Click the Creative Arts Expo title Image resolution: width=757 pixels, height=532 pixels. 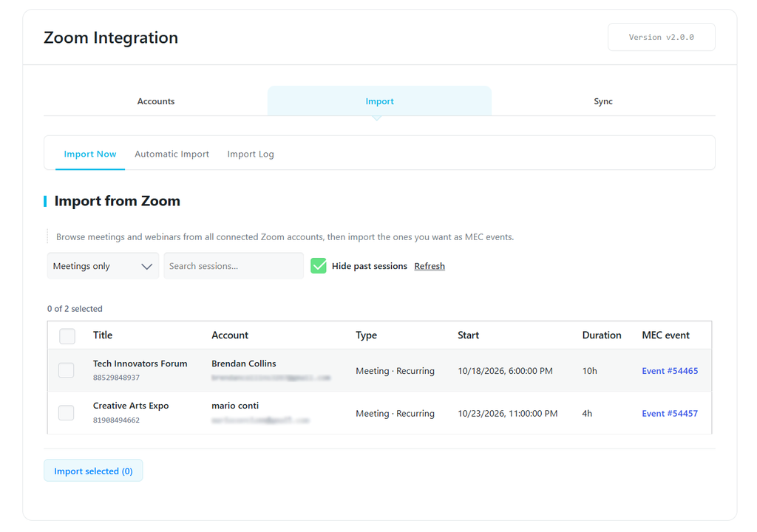131,406
